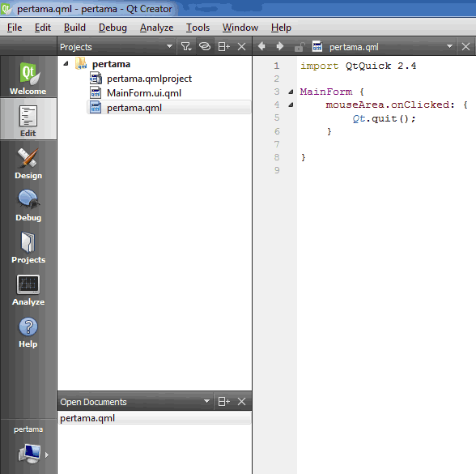Open the pertama.qml document dropdown in editor
476x474 pixels.
[449, 46]
